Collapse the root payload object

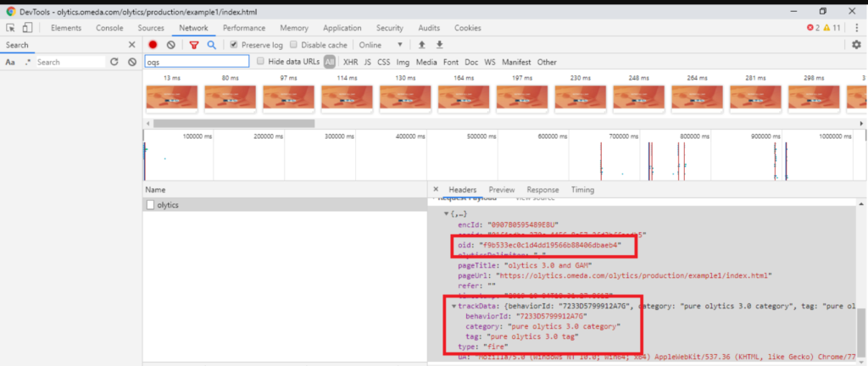pyautogui.click(x=447, y=214)
